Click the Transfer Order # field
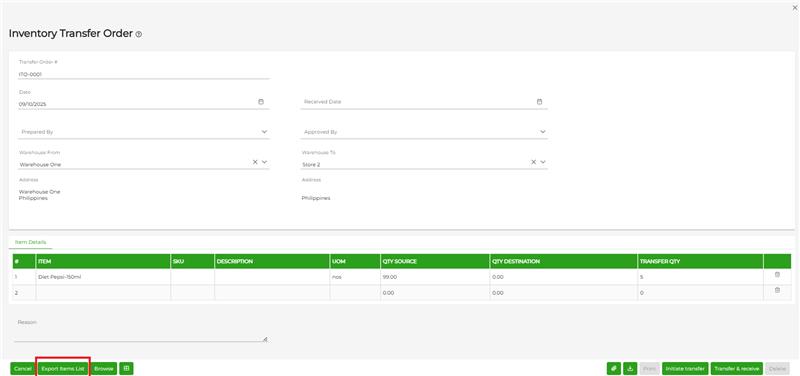800x376 pixels. coord(144,74)
